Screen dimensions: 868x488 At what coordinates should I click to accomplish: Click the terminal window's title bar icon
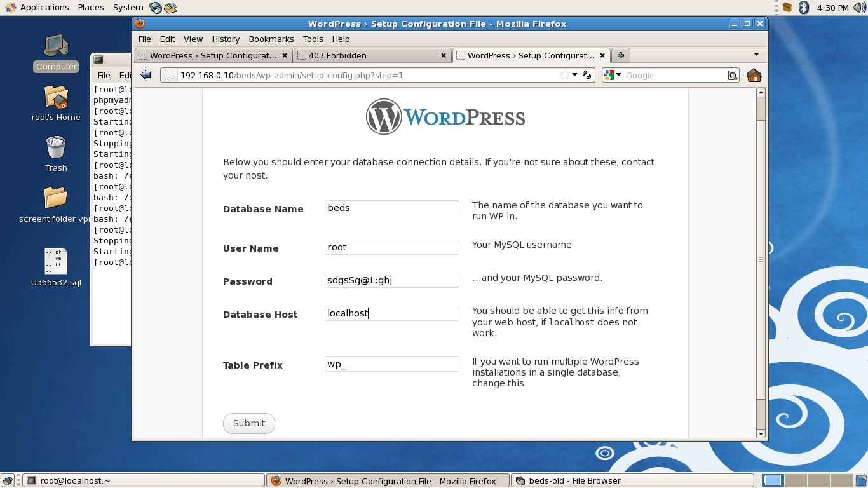coord(98,60)
